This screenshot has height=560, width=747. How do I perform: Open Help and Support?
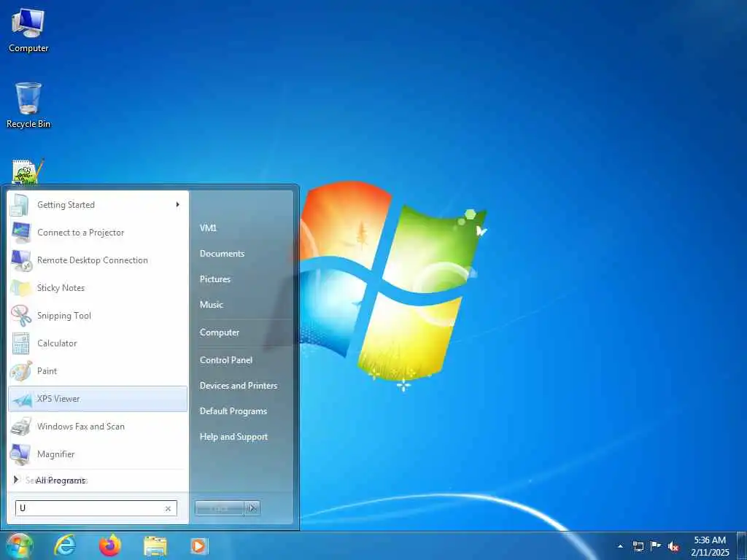[x=233, y=437]
